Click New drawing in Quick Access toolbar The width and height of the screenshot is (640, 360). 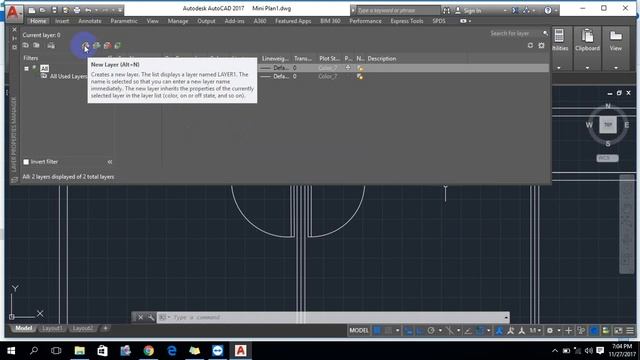coord(32,10)
